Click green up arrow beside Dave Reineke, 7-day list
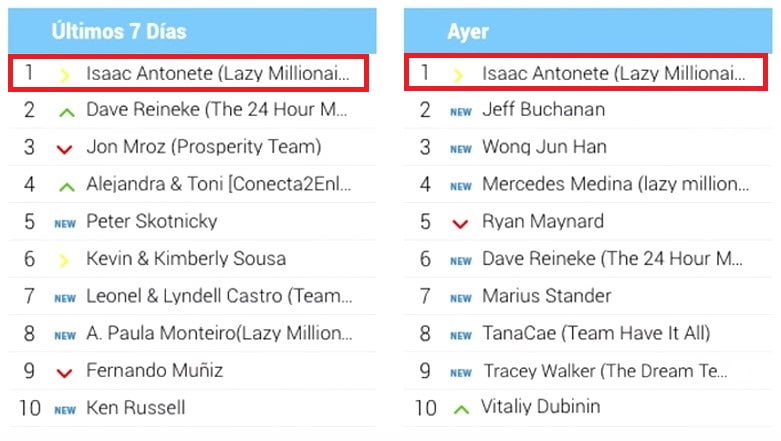 point(66,111)
